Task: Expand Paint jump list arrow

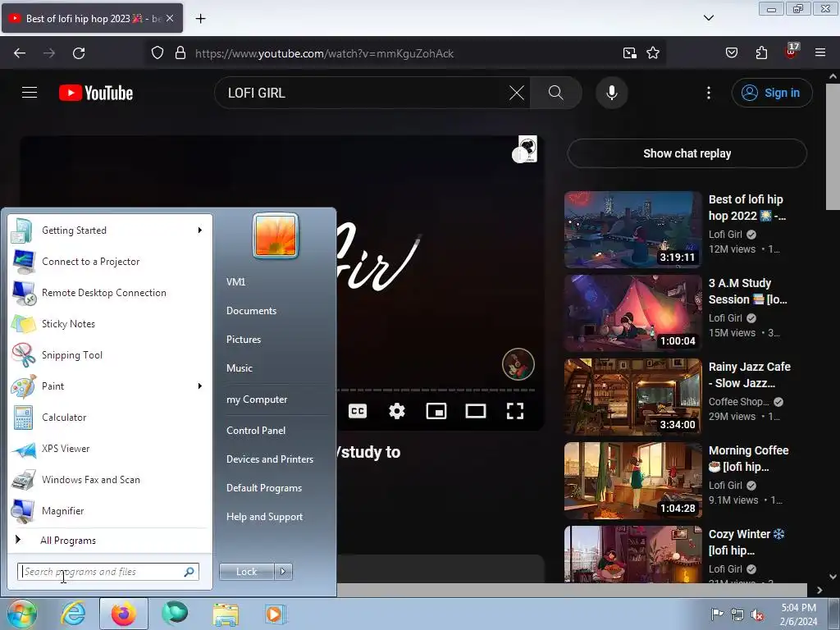Action: click(x=200, y=386)
